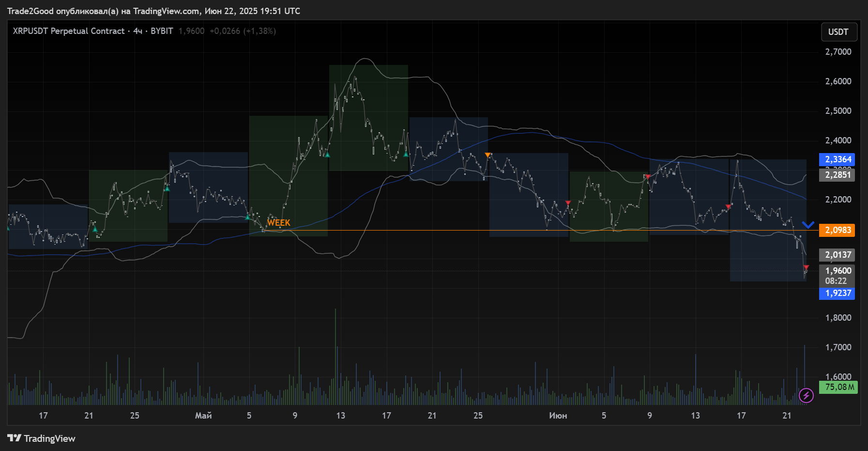Click the purple lightning bolt icon
This screenshot has width=868, height=451.
tap(806, 396)
